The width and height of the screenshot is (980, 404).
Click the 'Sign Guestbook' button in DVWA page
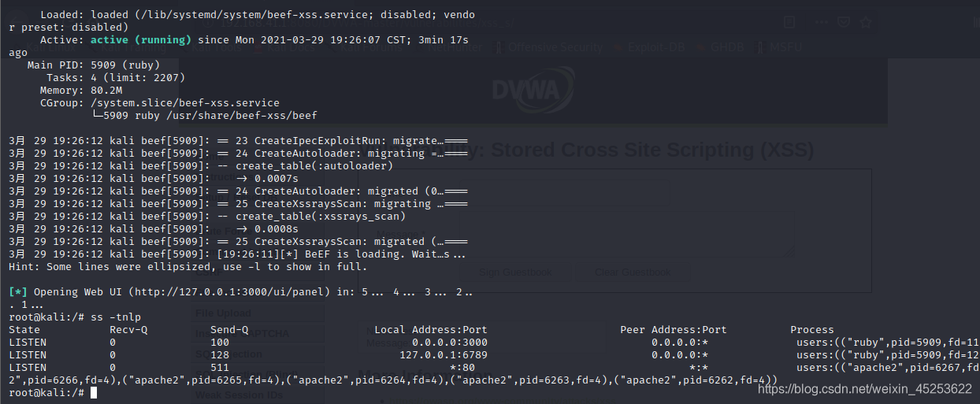pos(516,272)
